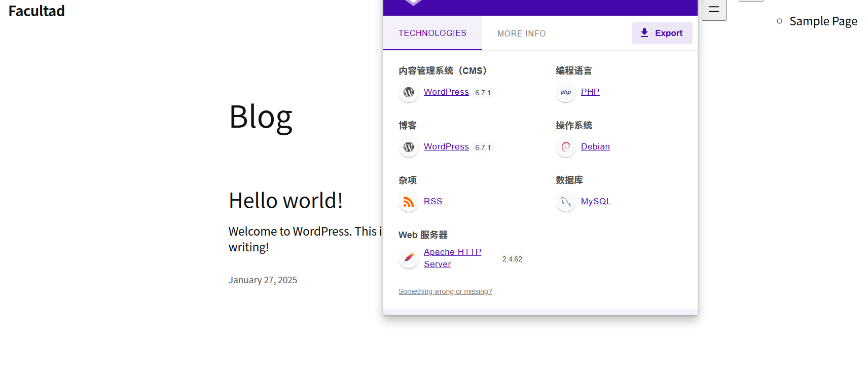Screen dimensions: 868x379
Task: Click the PHP logo icon
Action: (x=566, y=92)
